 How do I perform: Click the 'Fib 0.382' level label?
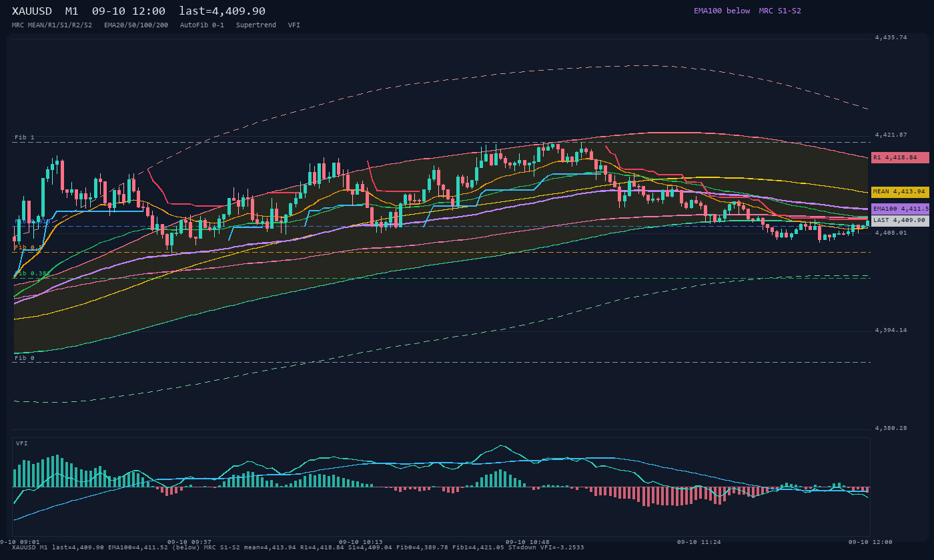33,273
